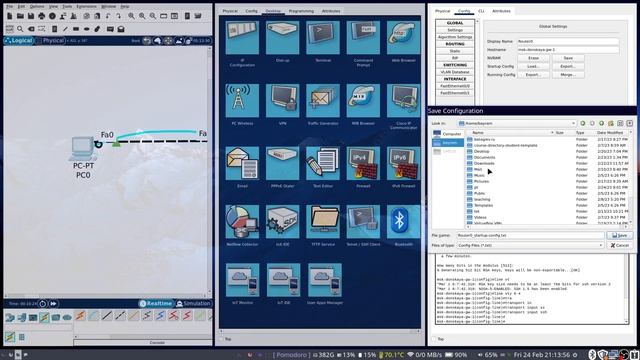Select the console cable connection
The width and height of the screenshot is (640, 360).
coord(93,316)
